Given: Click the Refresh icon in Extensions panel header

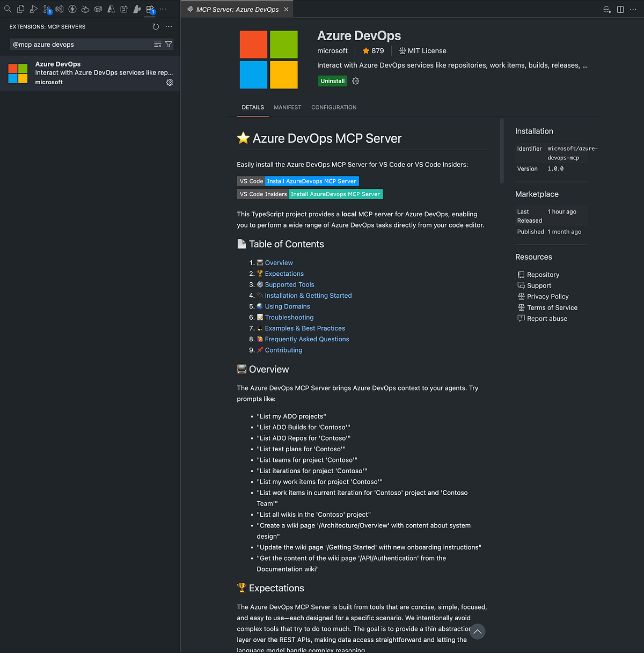Looking at the screenshot, I should [x=156, y=26].
